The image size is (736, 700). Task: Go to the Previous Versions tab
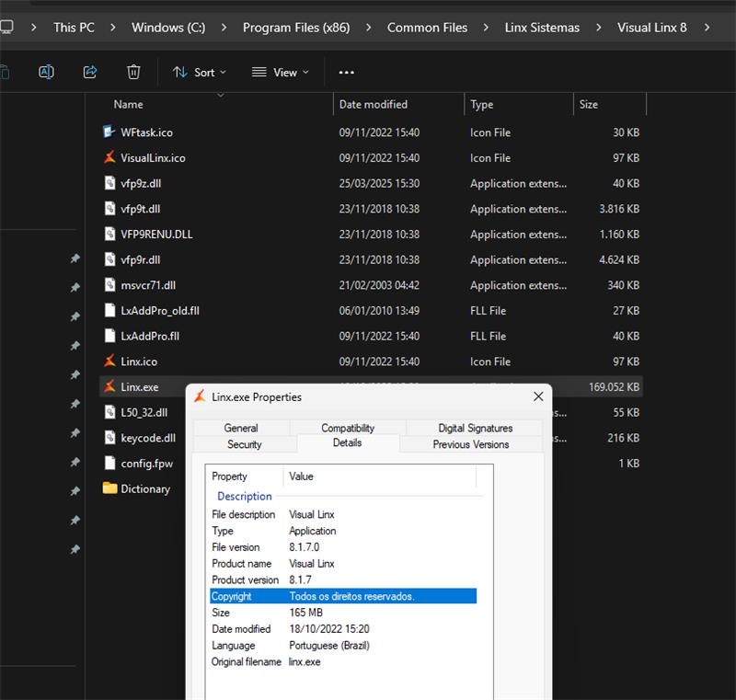click(x=470, y=444)
